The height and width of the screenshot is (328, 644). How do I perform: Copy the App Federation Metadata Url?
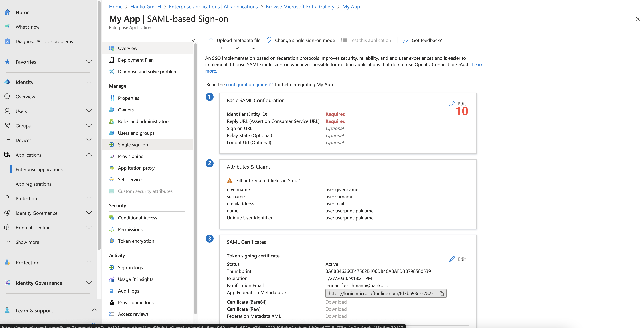tap(442, 293)
